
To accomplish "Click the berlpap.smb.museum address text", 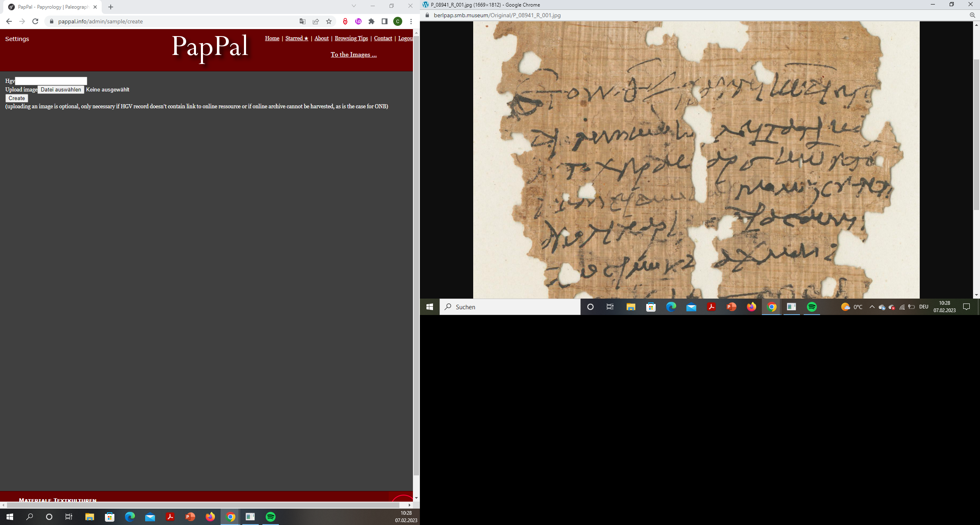I will [497, 15].
